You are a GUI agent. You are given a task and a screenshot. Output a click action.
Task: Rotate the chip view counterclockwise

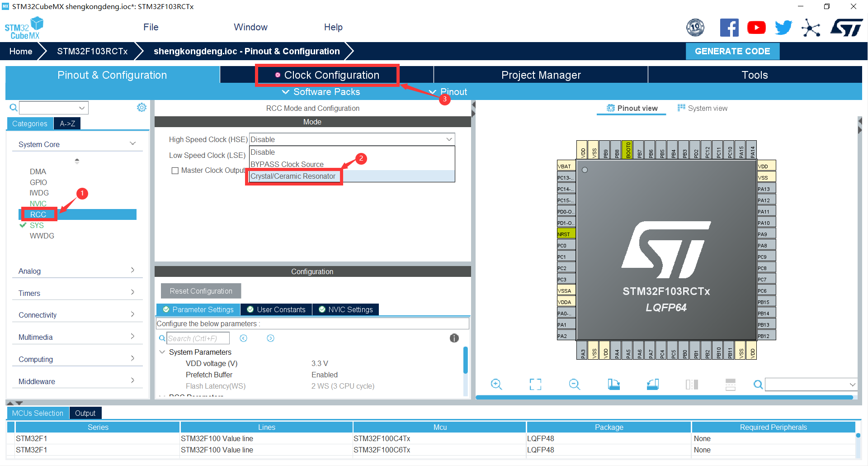[652, 384]
